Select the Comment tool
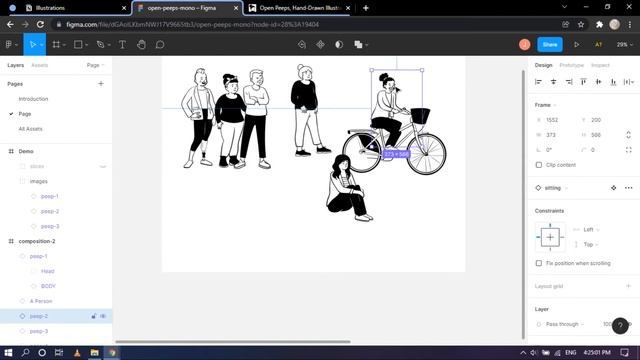Viewport: 640px width, 360px height. coord(160,44)
